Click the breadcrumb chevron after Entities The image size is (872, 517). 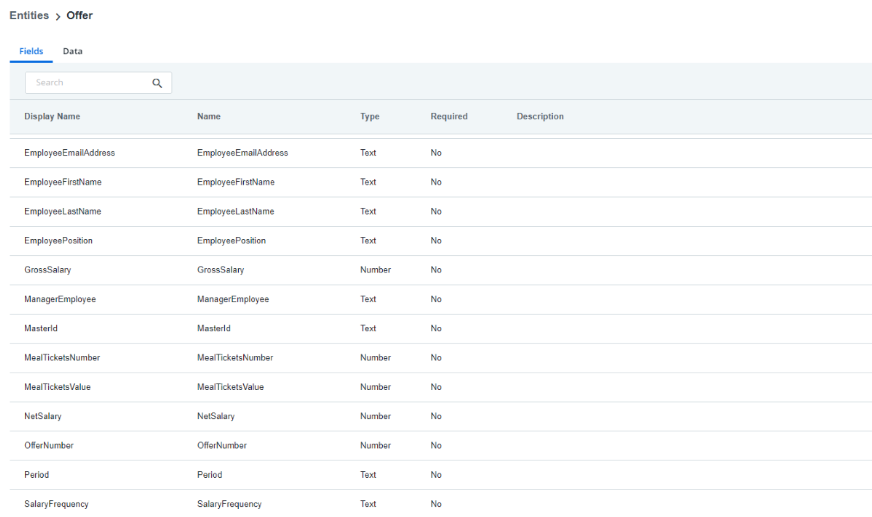point(58,17)
